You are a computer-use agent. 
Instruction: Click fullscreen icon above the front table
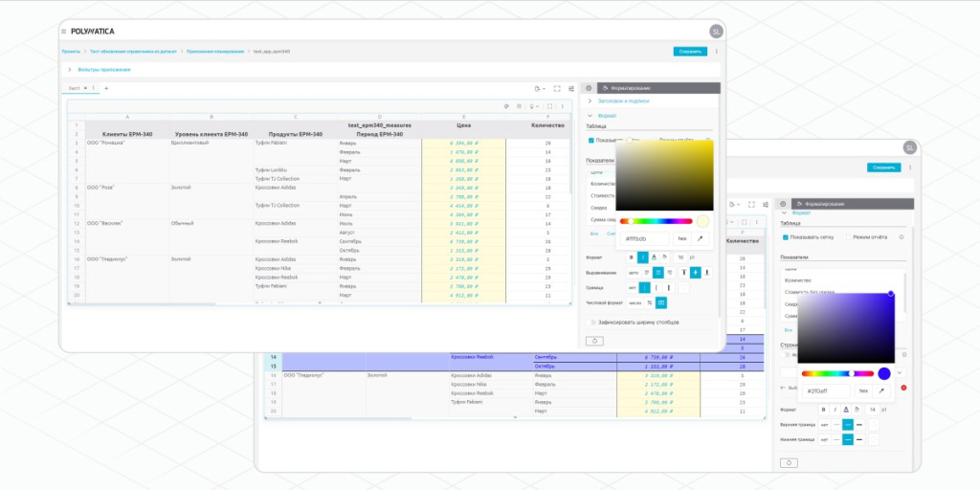tap(557, 89)
